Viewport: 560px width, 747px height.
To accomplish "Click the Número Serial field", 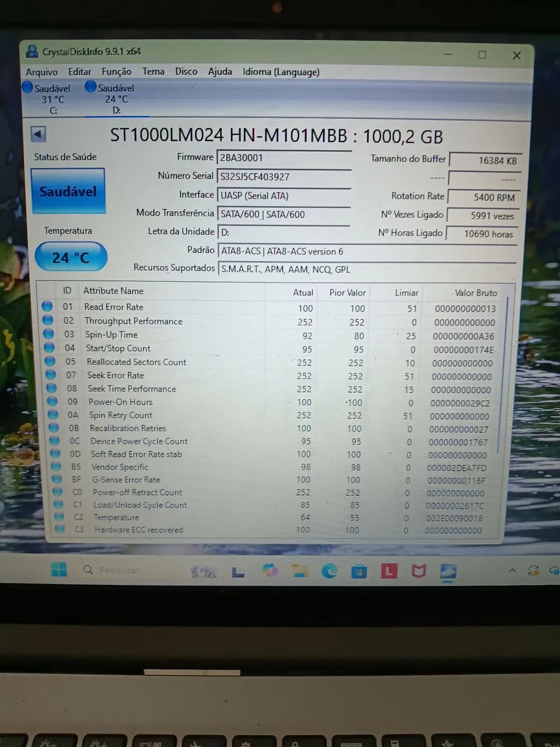I will click(x=285, y=176).
